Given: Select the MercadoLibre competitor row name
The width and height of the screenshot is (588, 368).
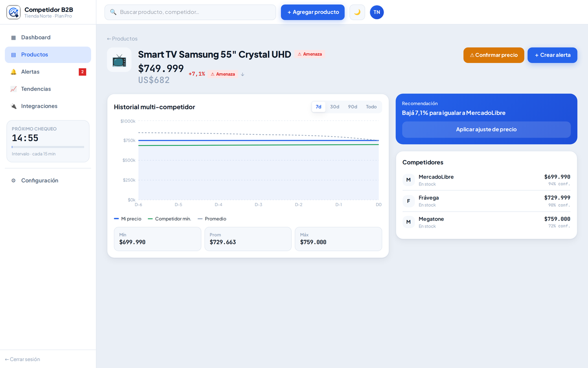Looking at the screenshot, I should click(436, 177).
